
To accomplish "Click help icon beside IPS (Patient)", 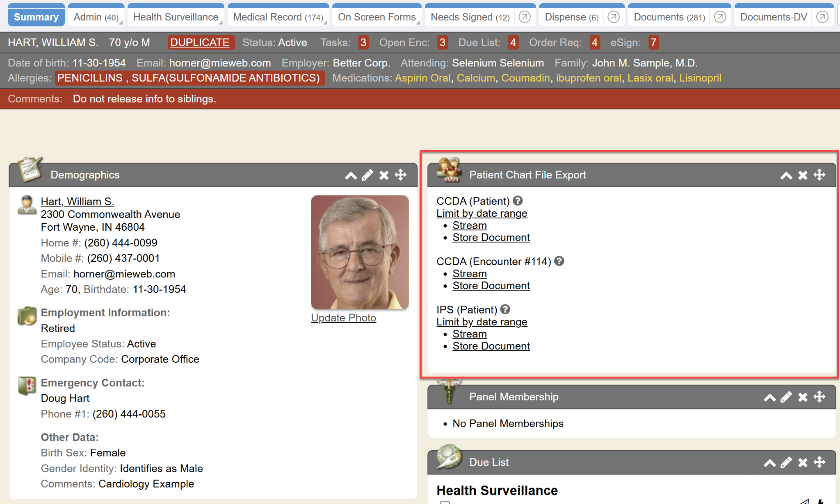I will [x=505, y=309].
